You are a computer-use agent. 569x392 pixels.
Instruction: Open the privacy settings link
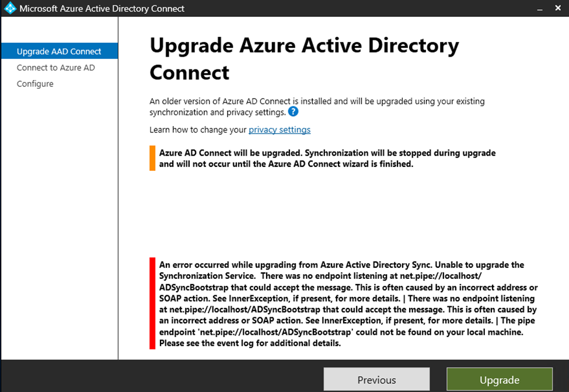(280, 130)
